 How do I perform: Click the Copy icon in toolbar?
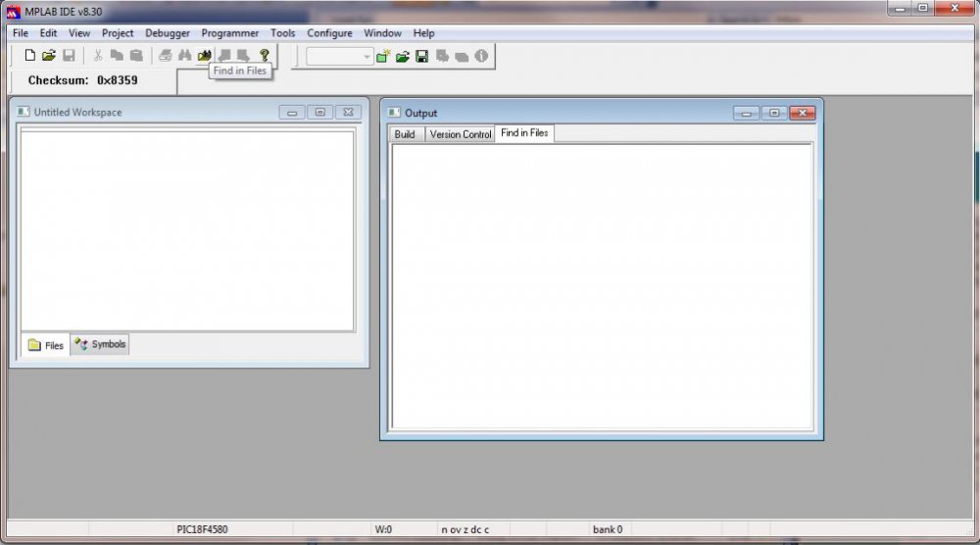117,56
